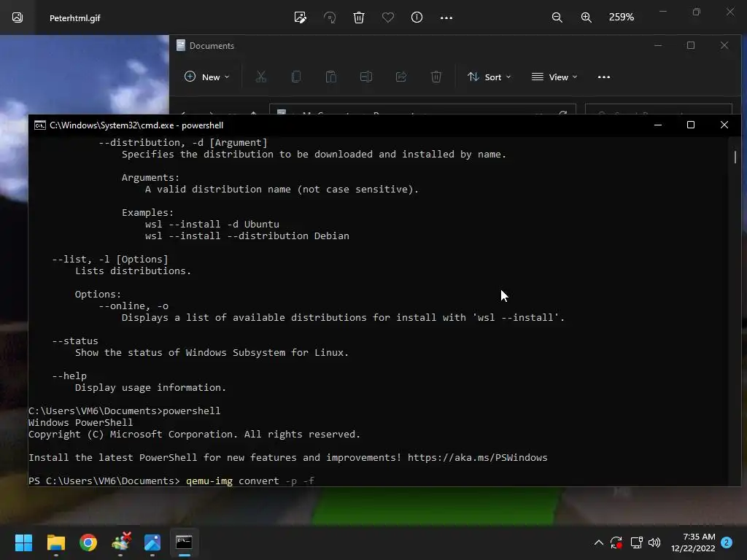The width and height of the screenshot is (747, 560).
Task: Open network status tray icon
Action: coord(636,542)
